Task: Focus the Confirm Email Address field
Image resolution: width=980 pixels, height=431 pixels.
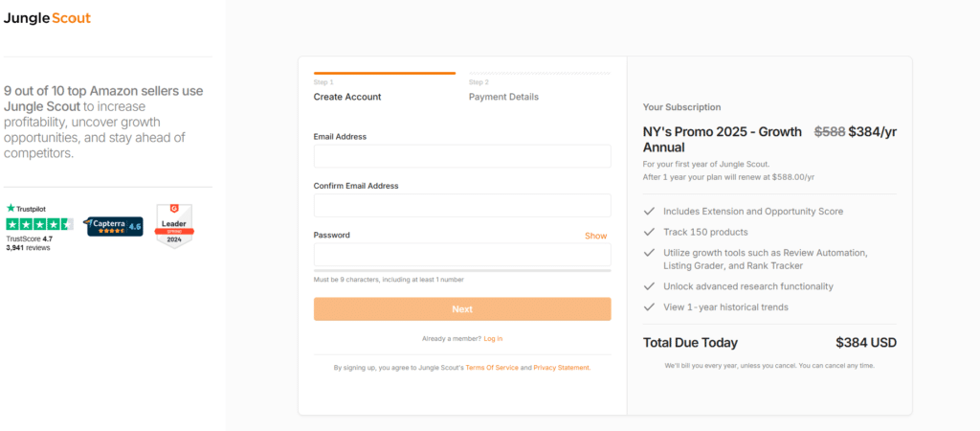Action: point(462,205)
